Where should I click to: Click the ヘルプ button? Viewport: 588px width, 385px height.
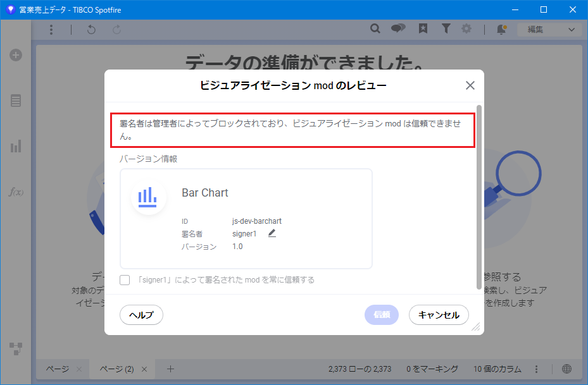point(141,315)
